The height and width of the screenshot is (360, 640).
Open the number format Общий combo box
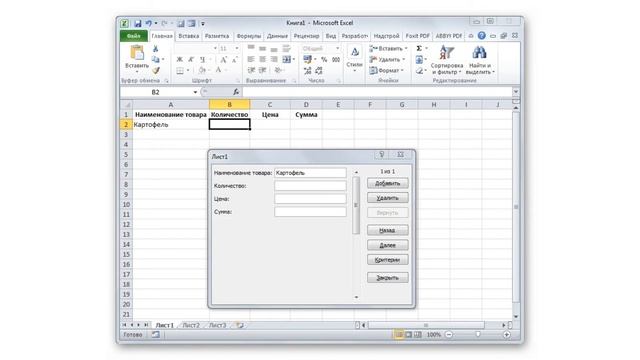point(321,49)
